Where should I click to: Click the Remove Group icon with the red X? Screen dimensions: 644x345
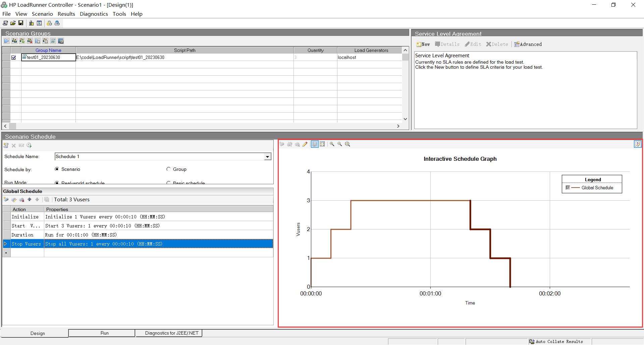point(30,41)
